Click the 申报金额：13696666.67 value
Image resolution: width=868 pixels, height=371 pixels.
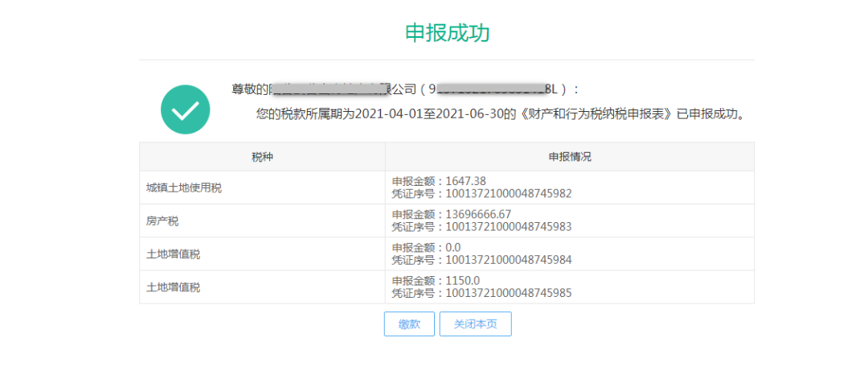(452, 215)
